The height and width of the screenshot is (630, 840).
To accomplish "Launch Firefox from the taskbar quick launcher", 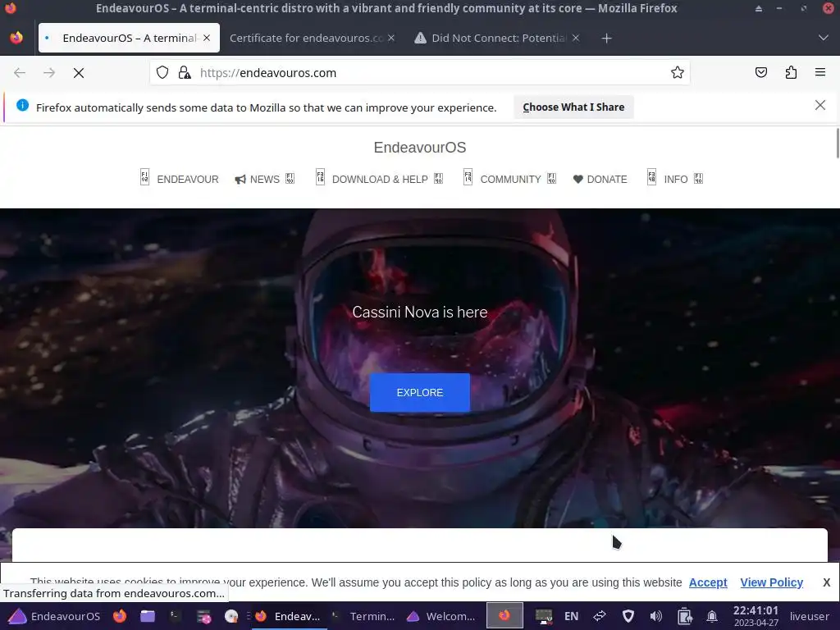I will [x=120, y=616].
